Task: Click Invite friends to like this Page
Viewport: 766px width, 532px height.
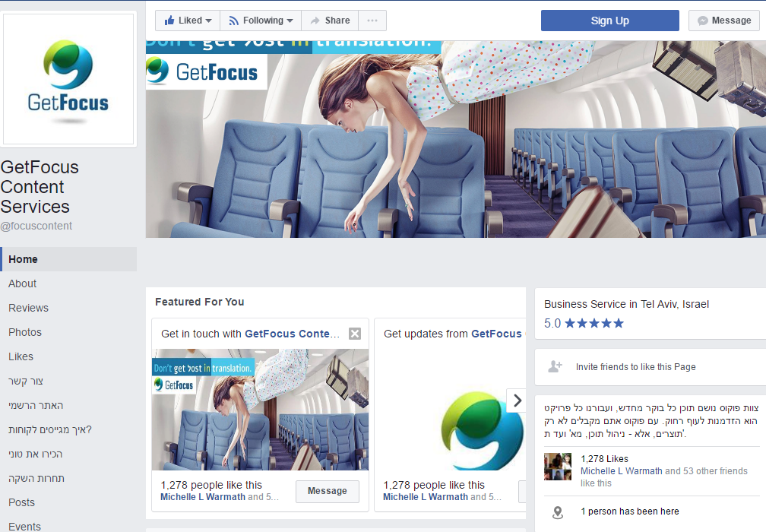Action: coord(635,367)
